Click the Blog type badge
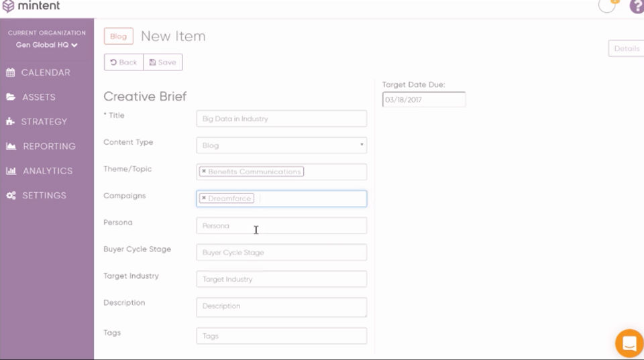The width and height of the screenshot is (644, 360). [118, 36]
